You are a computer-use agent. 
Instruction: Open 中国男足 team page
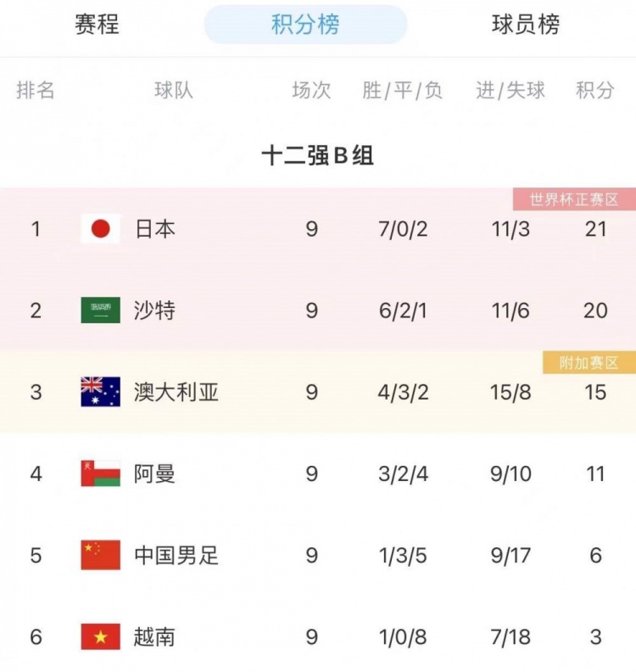pos(176,555)
